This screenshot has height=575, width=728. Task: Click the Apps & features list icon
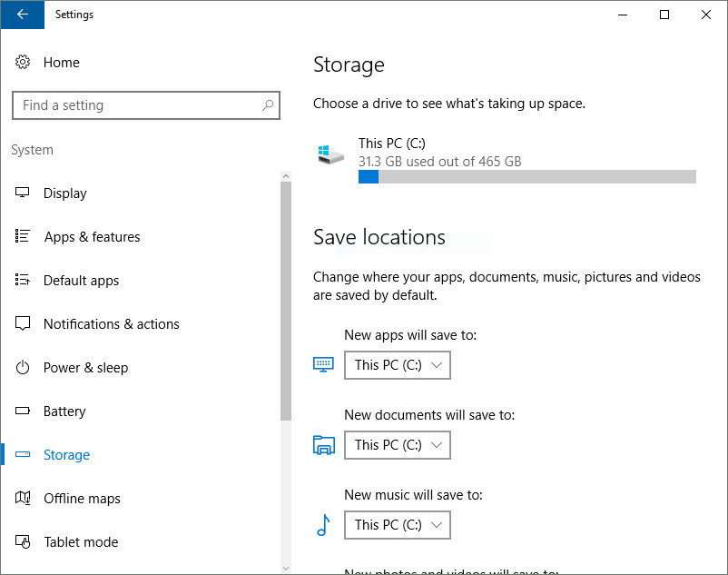[x=23, y=236]
